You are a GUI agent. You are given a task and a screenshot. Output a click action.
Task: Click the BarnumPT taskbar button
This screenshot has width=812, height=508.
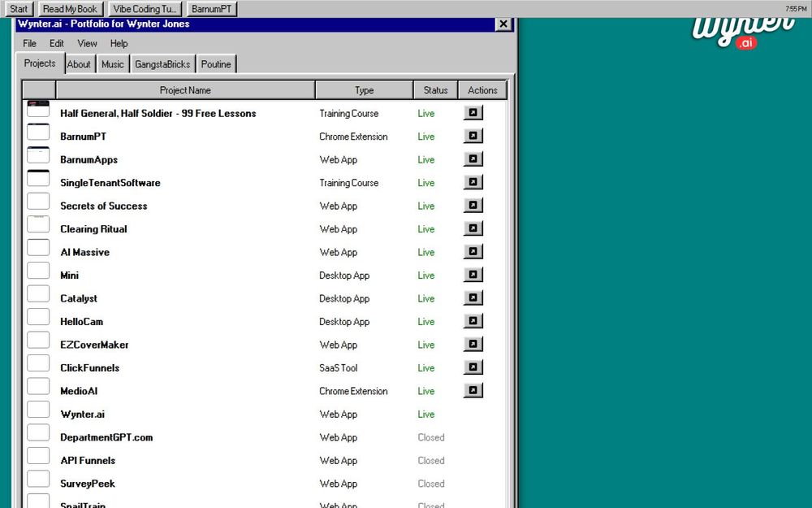pos(211,9)
